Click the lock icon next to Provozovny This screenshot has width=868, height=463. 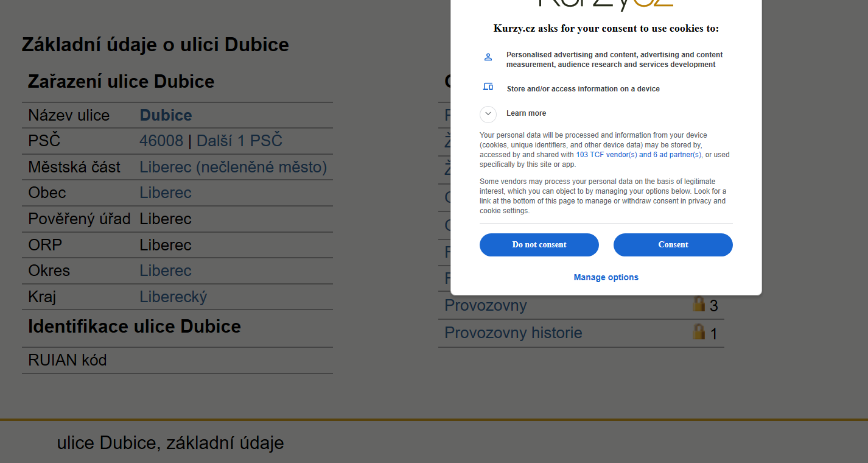click(699, 304)
